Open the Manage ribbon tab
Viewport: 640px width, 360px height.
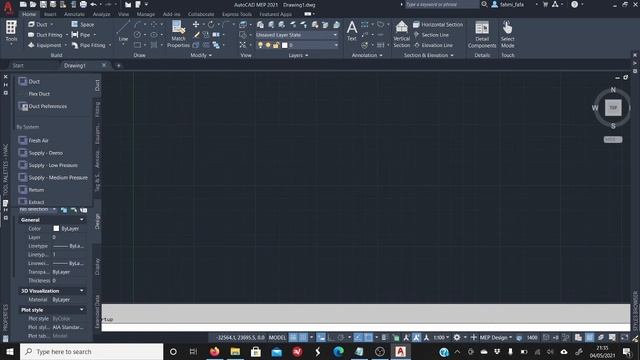tap(146, 14)
